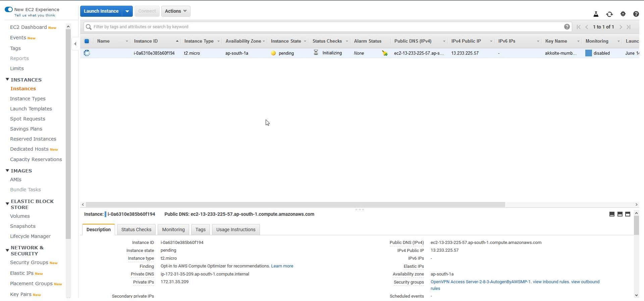Open Volumes in sidebar
The image size is (644, 301).
(x=20, y=216)
